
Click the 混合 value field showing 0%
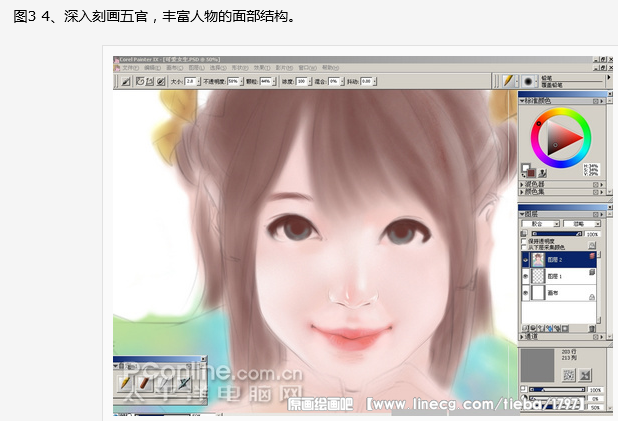333,82
